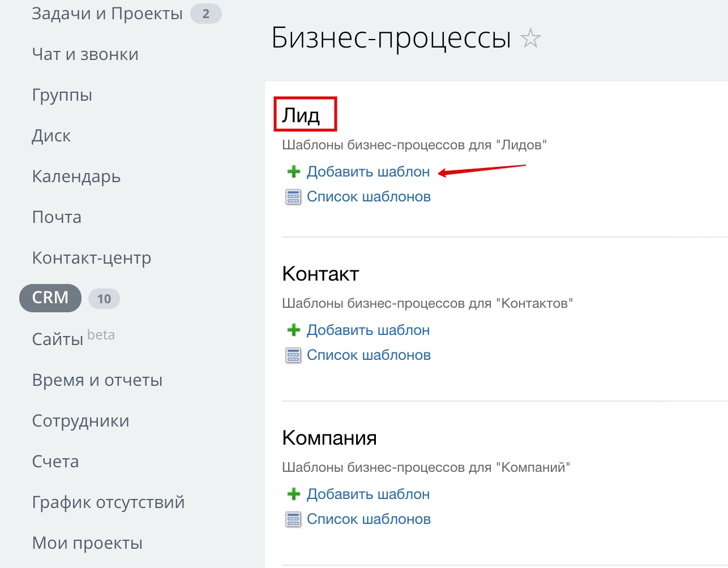Open Список шаблонов for Контактов
Viewport: 728px width, 568px height.
pos(369,355)
